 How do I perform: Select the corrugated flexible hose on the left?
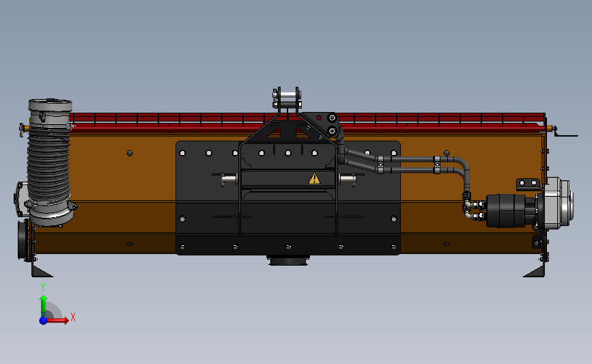tap(48, 165)
